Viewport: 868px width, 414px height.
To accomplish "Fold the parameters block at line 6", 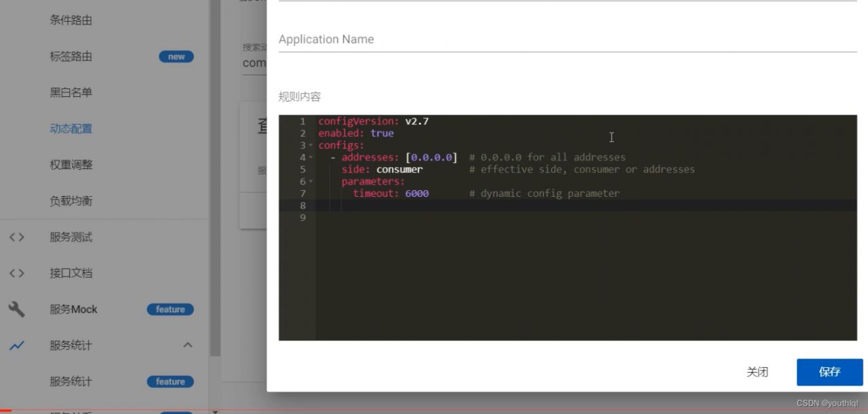I will [x=311, y=182].
